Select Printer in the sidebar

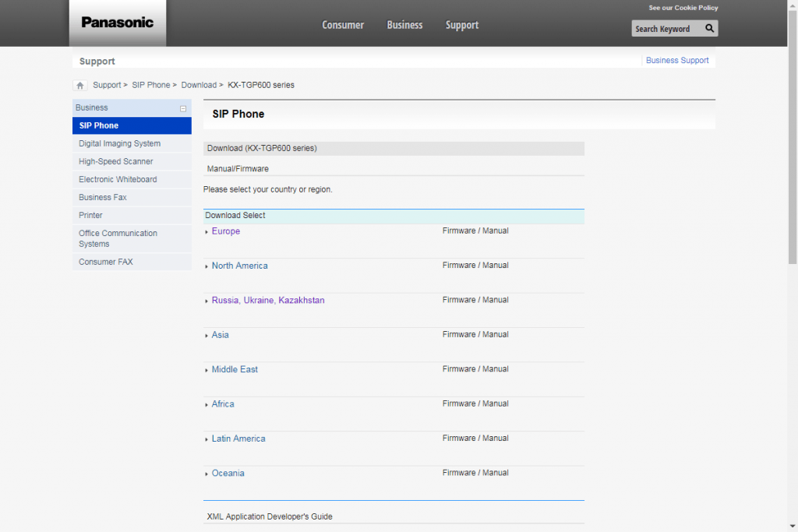point(132,215)
